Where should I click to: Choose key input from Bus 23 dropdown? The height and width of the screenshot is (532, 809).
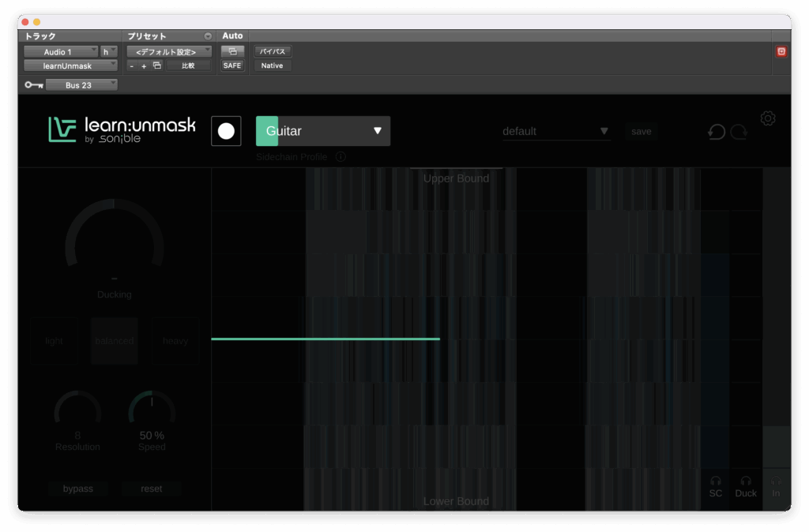[x=81, y=85]
